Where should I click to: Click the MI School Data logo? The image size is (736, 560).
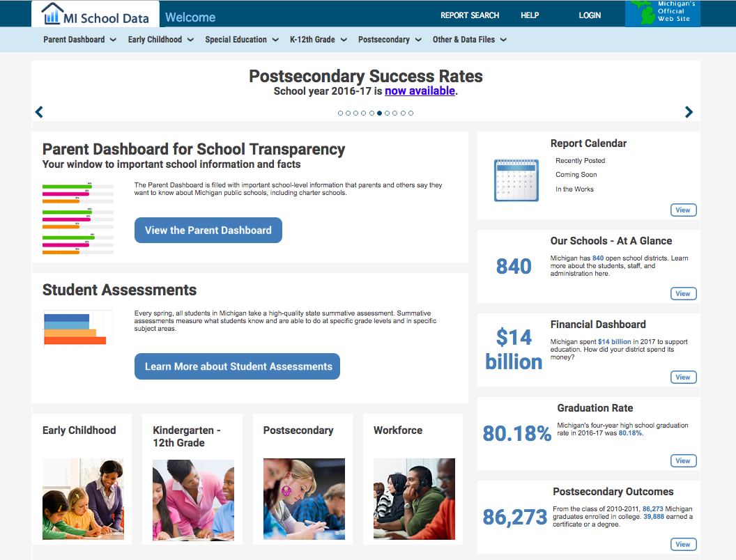(94, 13)
